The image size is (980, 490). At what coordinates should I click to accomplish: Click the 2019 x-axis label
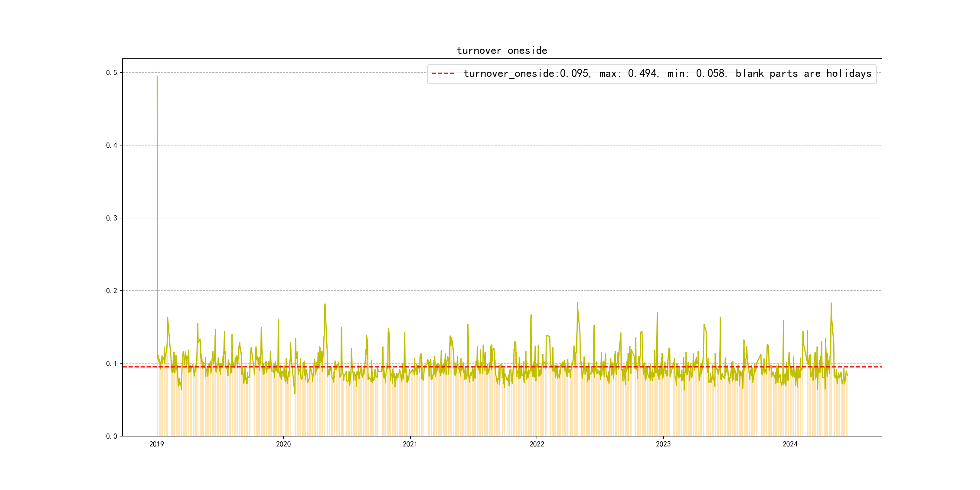click(x=157, y=444)
